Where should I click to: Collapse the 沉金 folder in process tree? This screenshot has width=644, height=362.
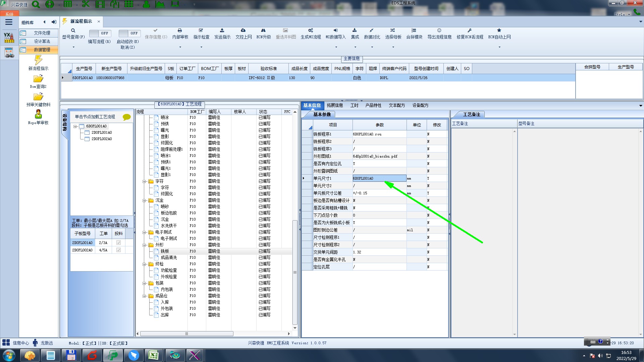(144, 200)
